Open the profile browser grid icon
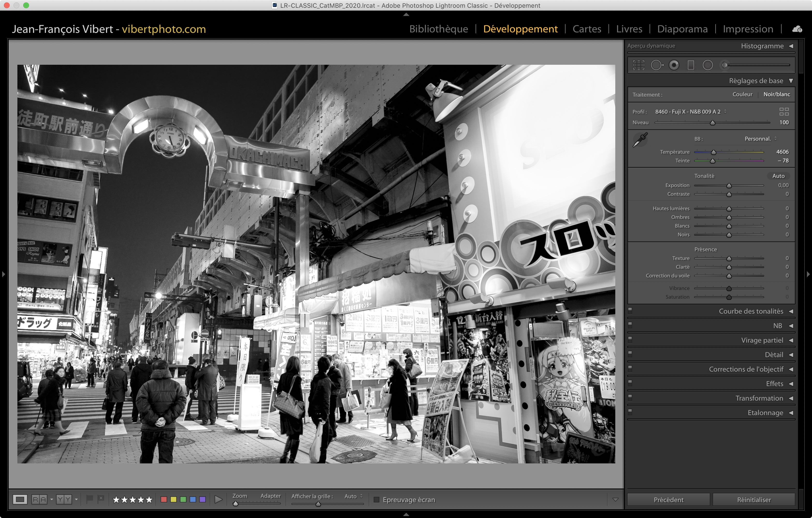This screenshot has height=518, width=812. 784,112
